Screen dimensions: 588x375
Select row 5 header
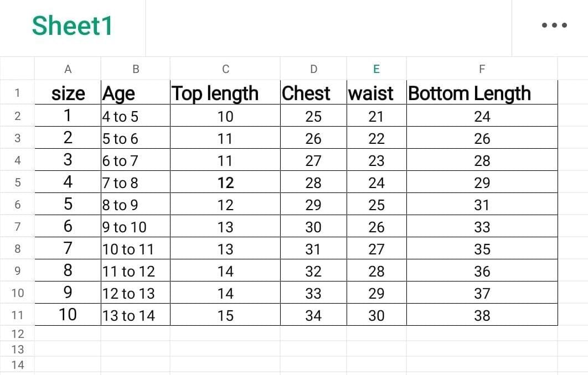coord(17,183)
